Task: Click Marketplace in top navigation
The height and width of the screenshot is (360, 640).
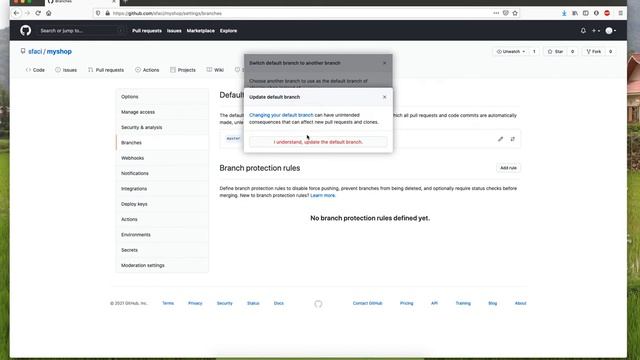Action: 200,31
